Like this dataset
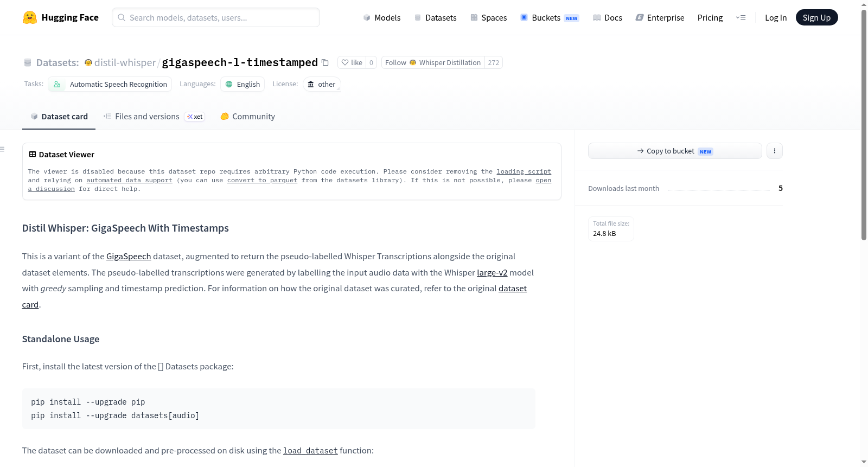 click(x=352, y=62)
